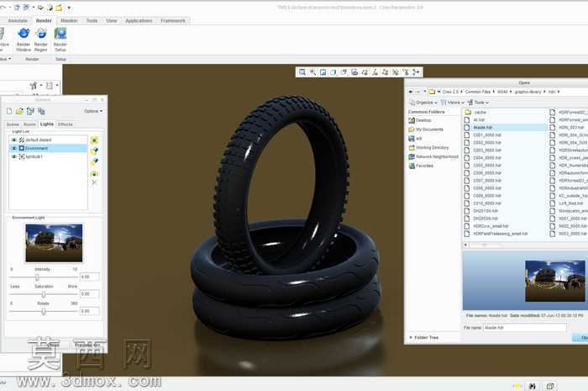Image resolution: width=588 pixels, height=391 pixels.
Task: Open Options dropdown in Scenes dialog
Action: tap(93, 111)
